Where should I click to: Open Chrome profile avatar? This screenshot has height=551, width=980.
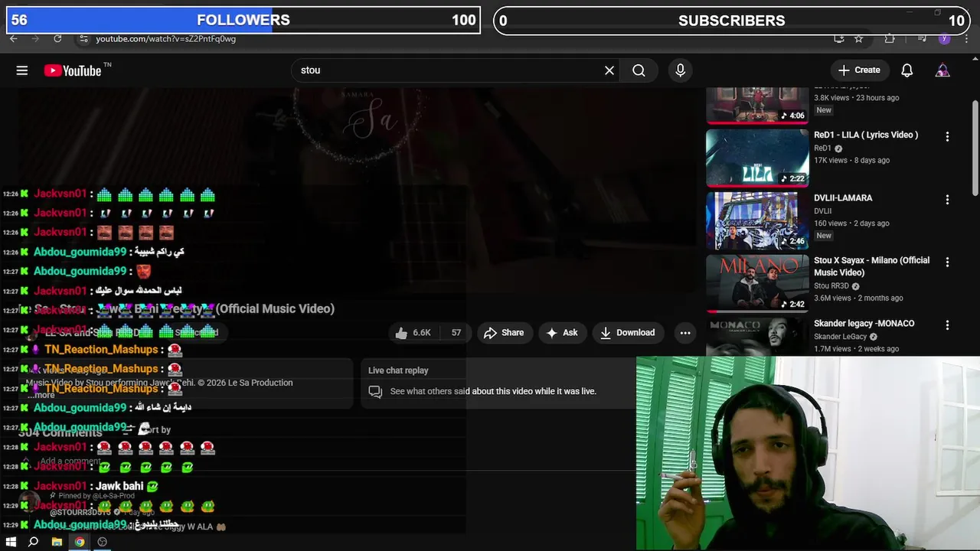coord(944,38)
